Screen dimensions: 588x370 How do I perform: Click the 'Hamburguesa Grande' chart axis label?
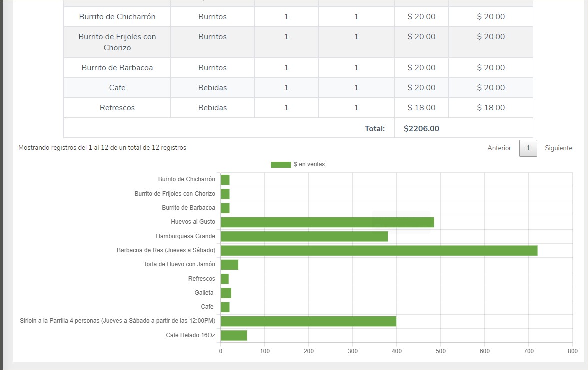coord(186,236)
